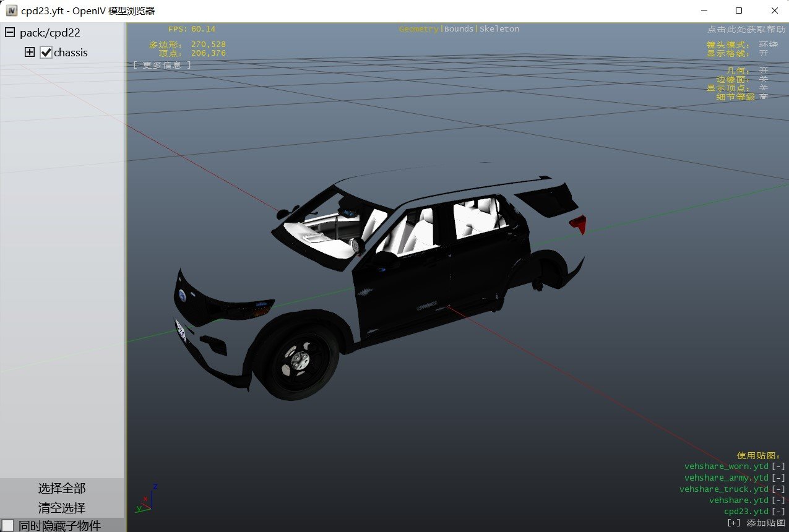Switch to the Geometry view tab
This screenshot has width=789, height=532.
click(419, 29)
